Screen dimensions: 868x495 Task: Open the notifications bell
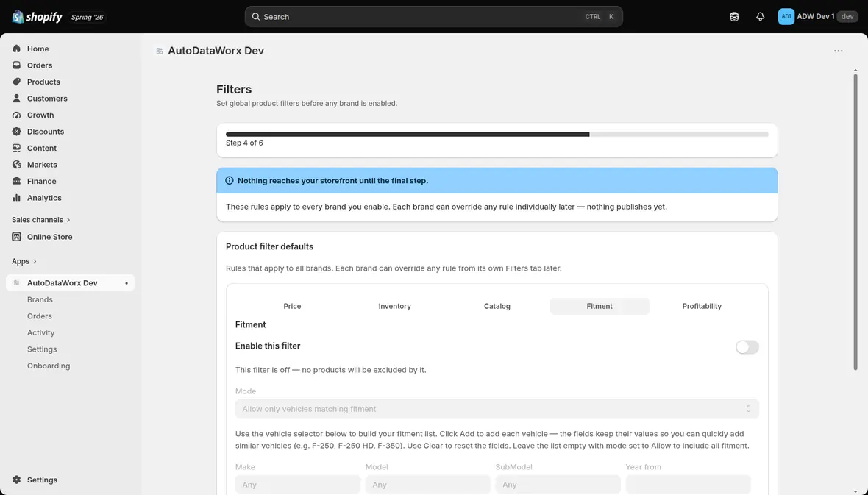[x=760, y=17]
